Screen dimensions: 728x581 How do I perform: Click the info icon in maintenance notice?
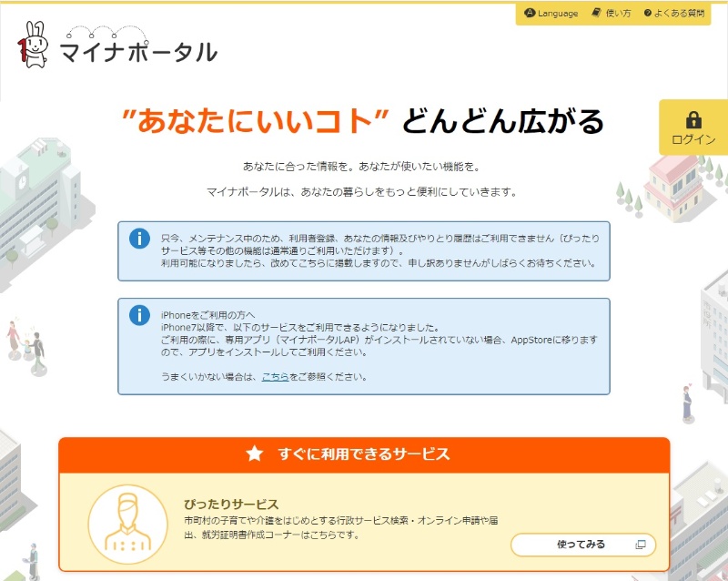coord(139,239)
